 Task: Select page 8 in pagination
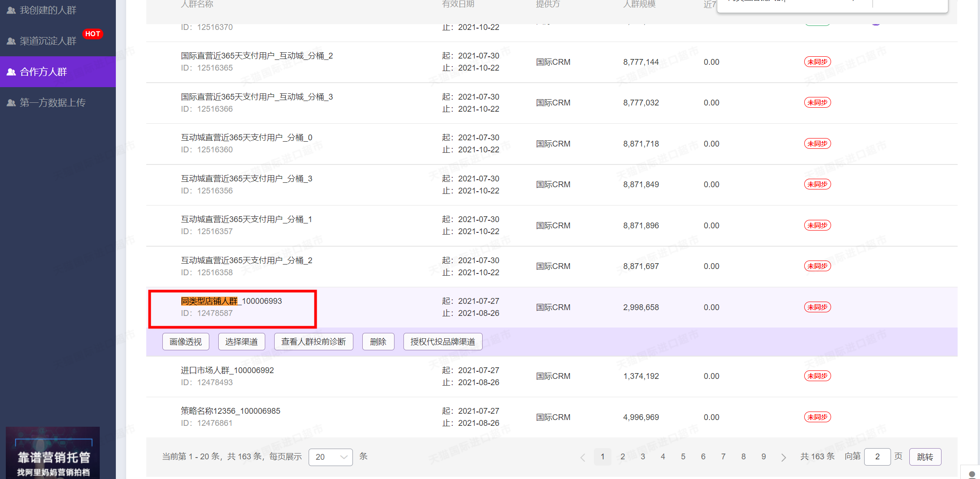point(743,457)
